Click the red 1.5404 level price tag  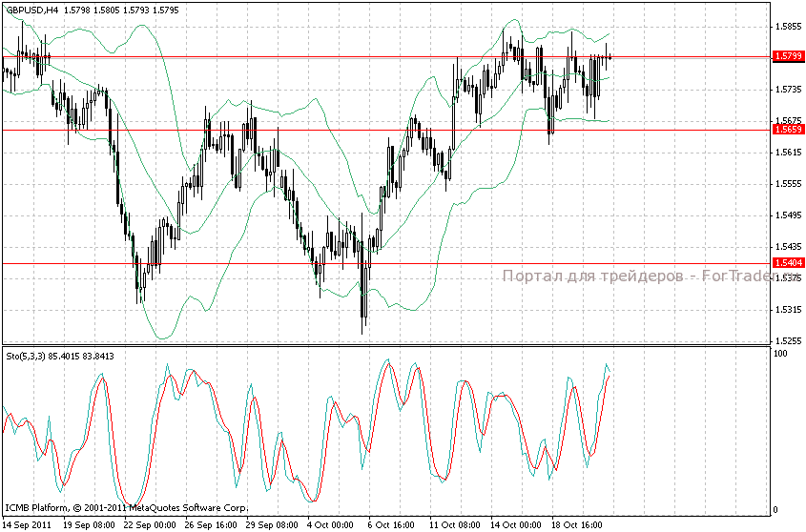787,262
